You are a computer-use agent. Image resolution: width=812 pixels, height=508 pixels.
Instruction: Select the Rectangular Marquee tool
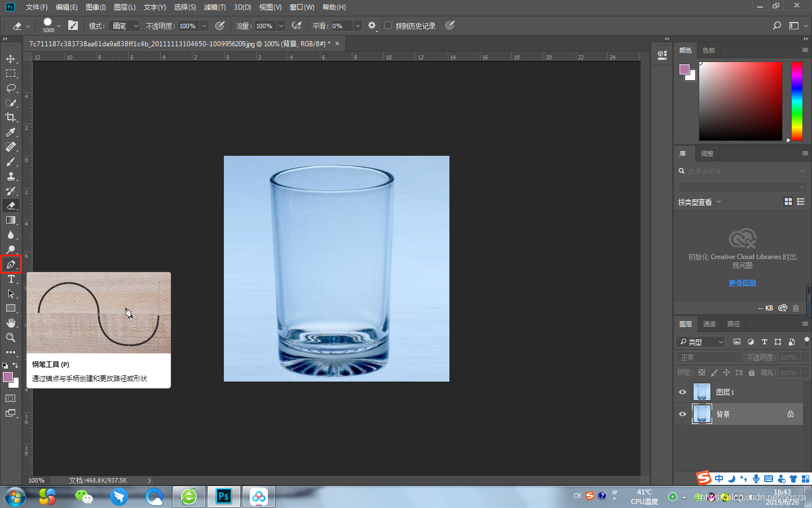11,73
